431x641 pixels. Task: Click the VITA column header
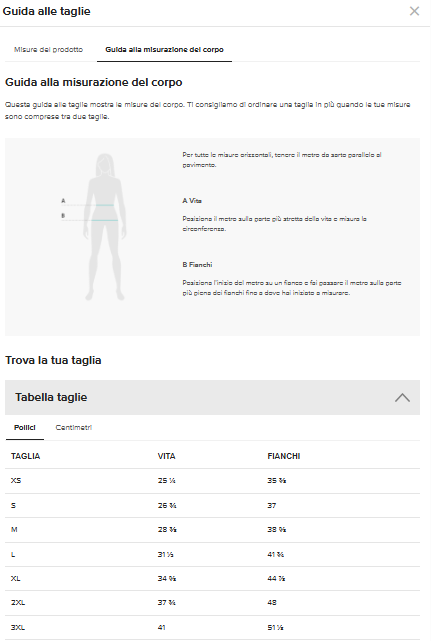(166, 456)
